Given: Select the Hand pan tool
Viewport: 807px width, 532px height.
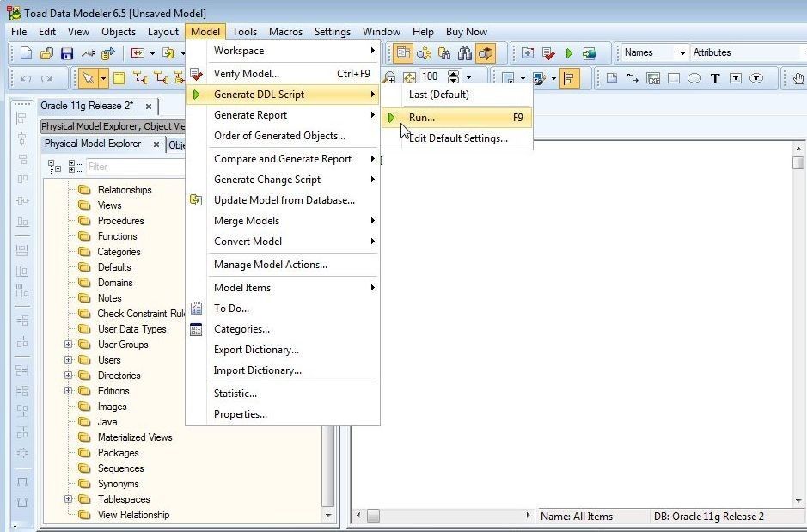Looking at the screenshot, I should click(x=798, y=78).
